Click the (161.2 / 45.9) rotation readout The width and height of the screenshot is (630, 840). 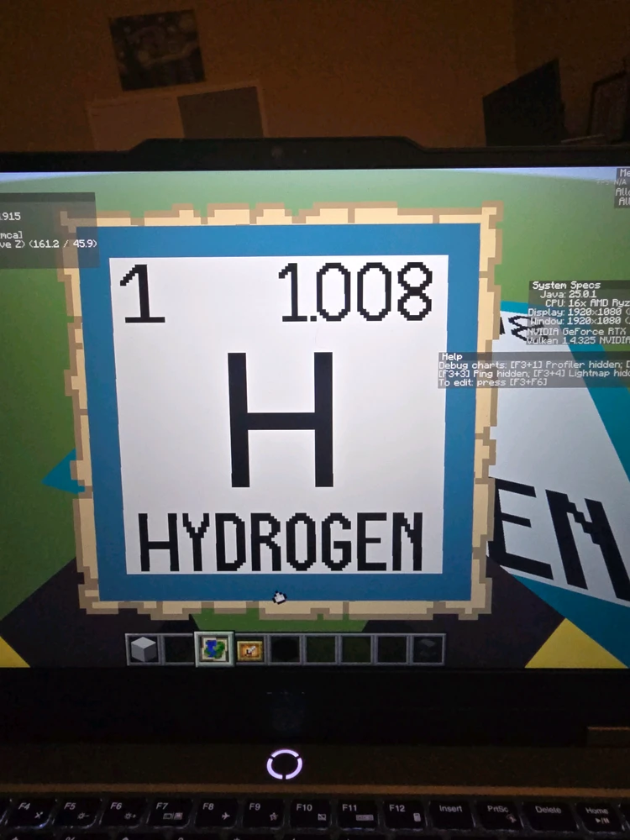click(x=63, y=244)
